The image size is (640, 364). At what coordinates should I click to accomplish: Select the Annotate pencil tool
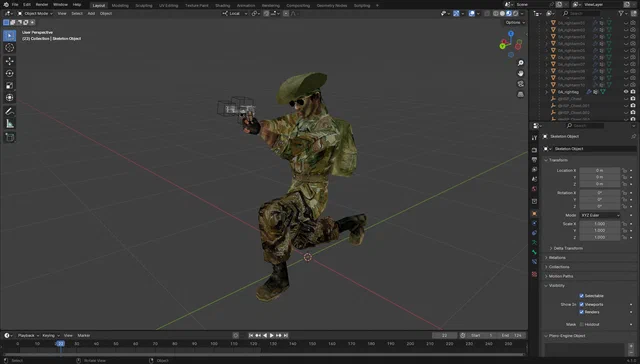(9, 111)
